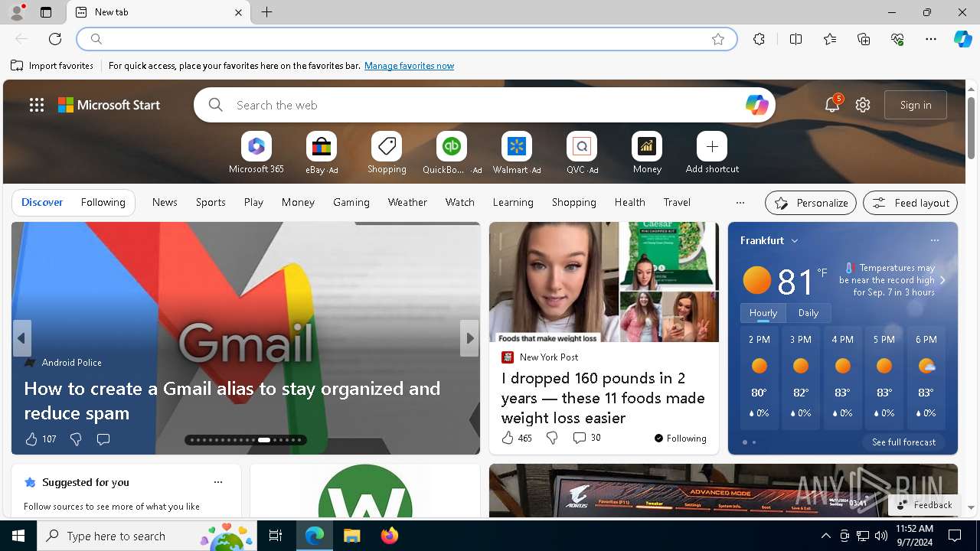Show hidden system tray icons
Image resolution: width=980 pixels, height=551 pixels.
click(x=825, y=536)
